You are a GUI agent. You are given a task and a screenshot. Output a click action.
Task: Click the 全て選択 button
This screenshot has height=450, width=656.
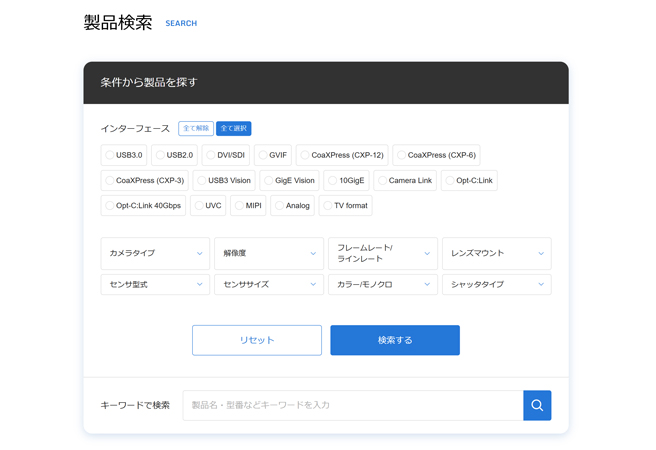pyautogui.click(x=234, y=128)
